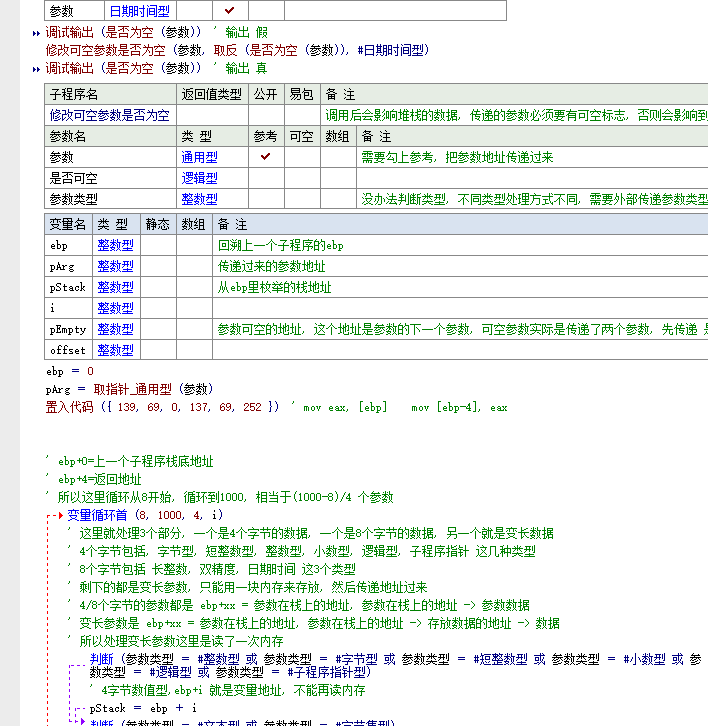Click the 通用型 type cell
Viewport: 708px width, 726px height.
[199, 157]
